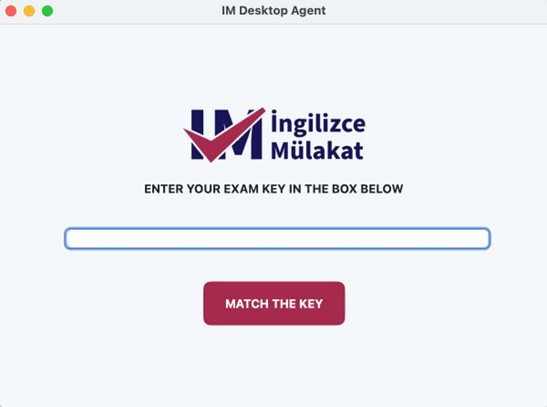Click the MATCH THE KEY button
Image resolution: width=547 pixels, height=407 pixels.
[x=274, y=303]
